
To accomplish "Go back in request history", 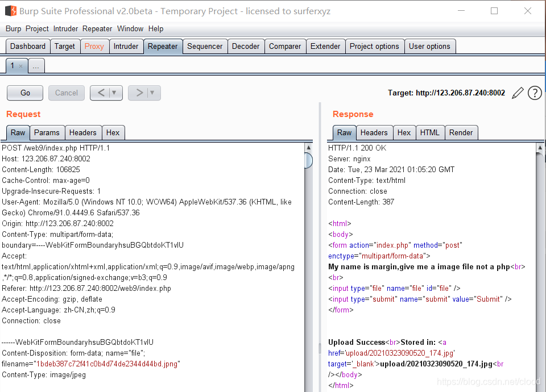I will tap(101, 93).
